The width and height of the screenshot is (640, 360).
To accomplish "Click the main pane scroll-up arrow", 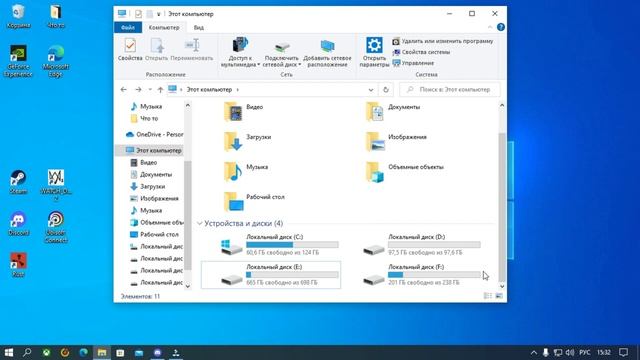I will pos(502,105).
